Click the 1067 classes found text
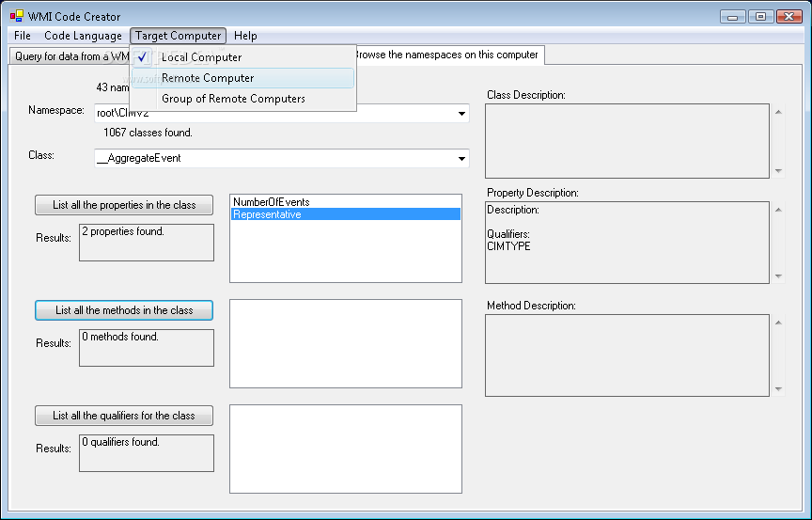The height and width of the screenshot is (520, 812). [x=148, y=133]
